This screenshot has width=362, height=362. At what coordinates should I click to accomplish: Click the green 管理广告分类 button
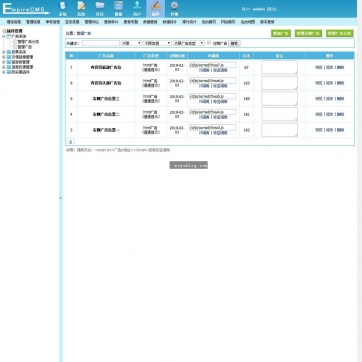(340, 33)
